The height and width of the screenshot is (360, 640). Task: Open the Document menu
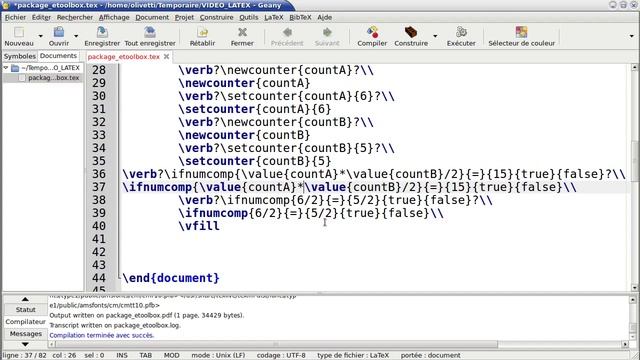[x=152, y=17]
